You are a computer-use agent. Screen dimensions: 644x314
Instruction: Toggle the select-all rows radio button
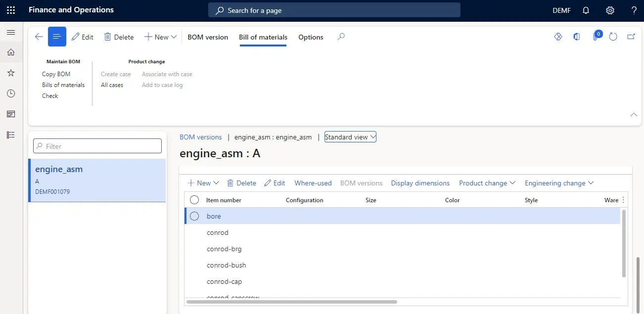click(x=194, y=200)
